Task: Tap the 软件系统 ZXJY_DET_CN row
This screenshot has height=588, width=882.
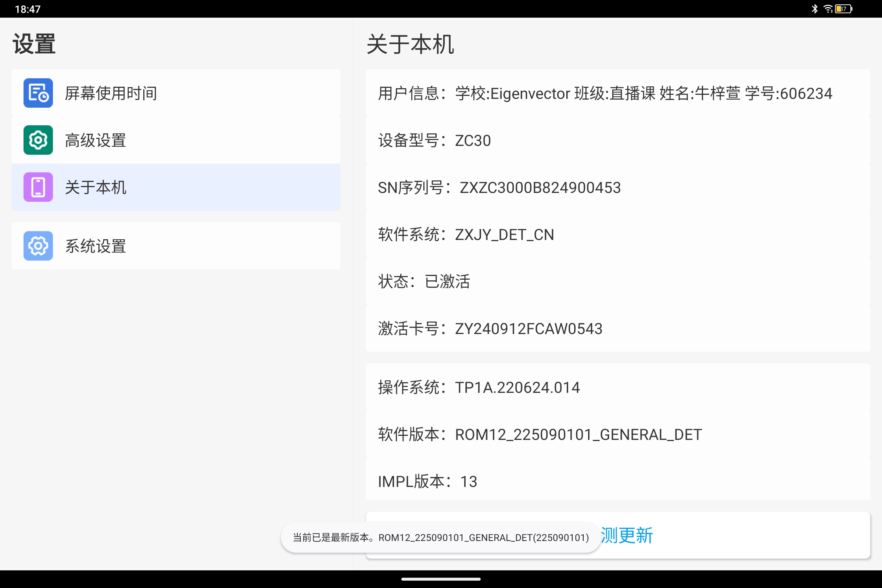Action: pyautogui.click(x=618, y=234)
